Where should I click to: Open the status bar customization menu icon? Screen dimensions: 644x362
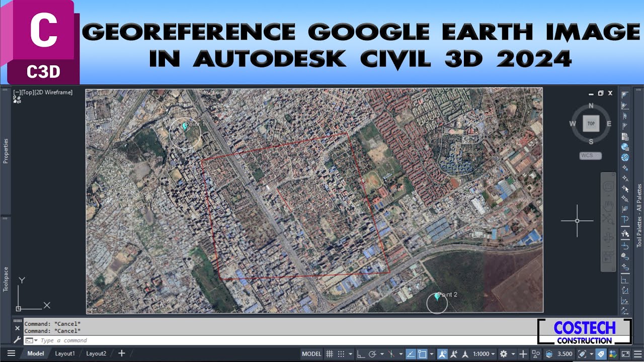pyautogui.click(x=637, y=354)
